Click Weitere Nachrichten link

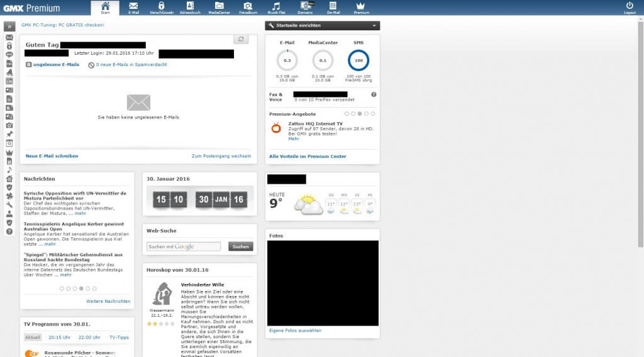pyautogui.click(x=108, y=301)
